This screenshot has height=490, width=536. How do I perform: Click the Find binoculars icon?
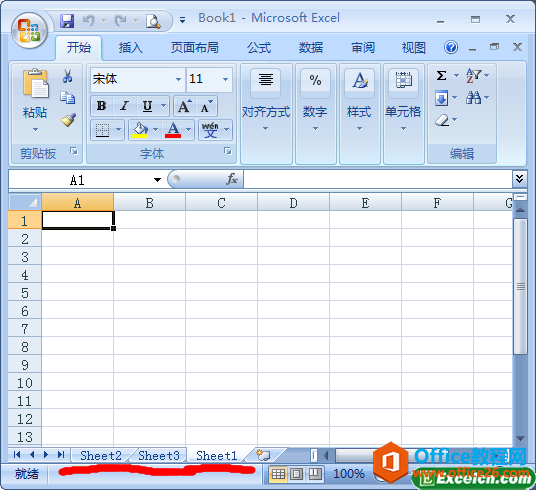[x=473, y=98]
